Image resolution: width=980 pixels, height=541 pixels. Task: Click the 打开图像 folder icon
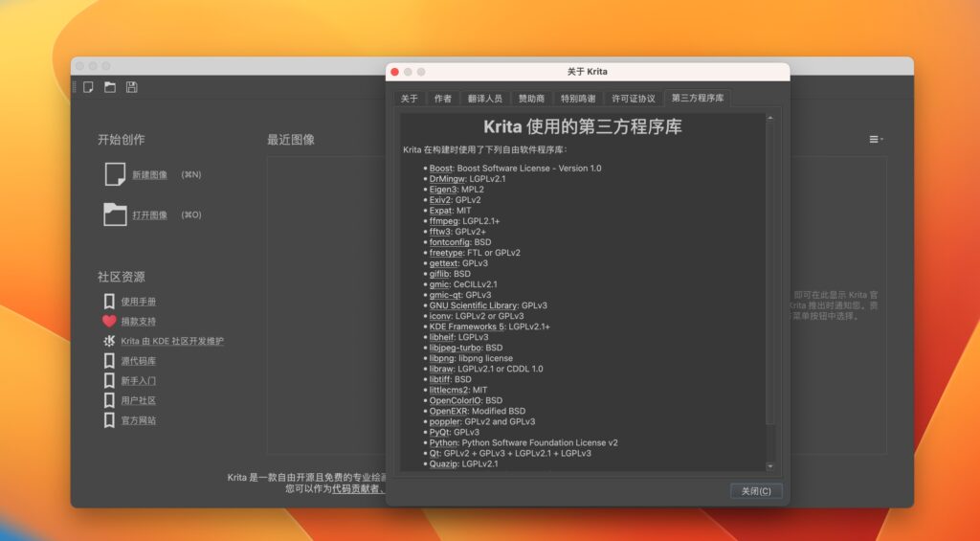coord(115,214)
